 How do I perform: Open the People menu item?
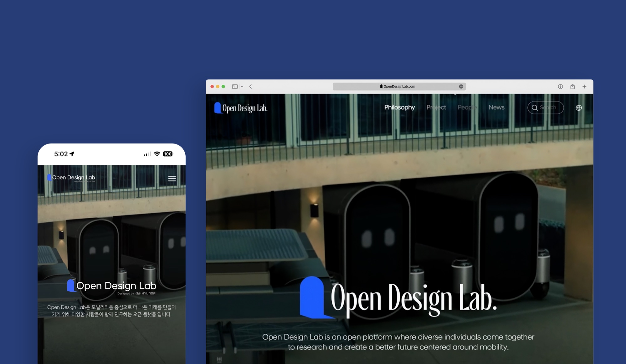click(467, 107)
